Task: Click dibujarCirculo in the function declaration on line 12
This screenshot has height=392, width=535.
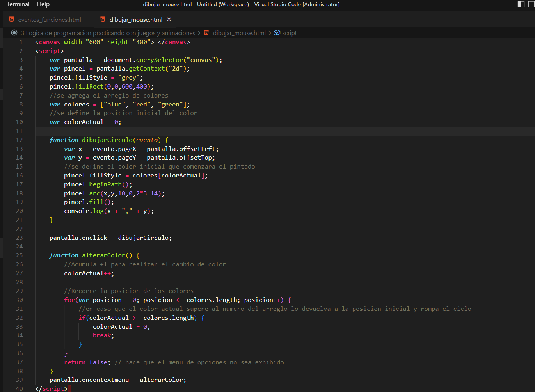Action: [107, 140]
